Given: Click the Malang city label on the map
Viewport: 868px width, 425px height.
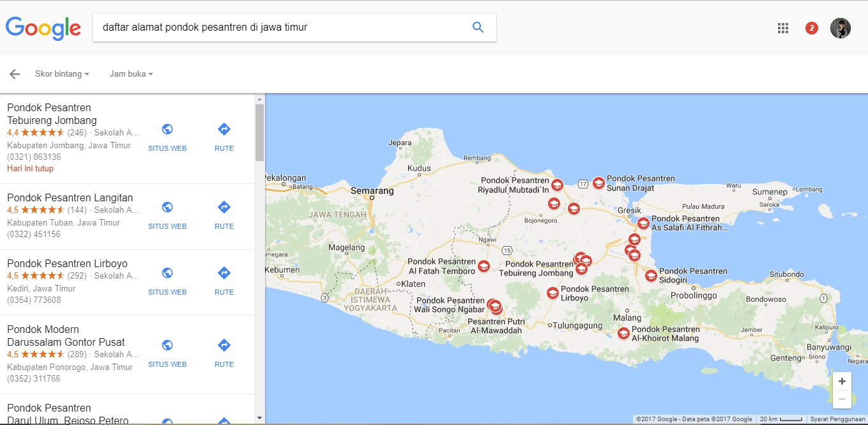Looking at the screenshot, I should (627, 318).
